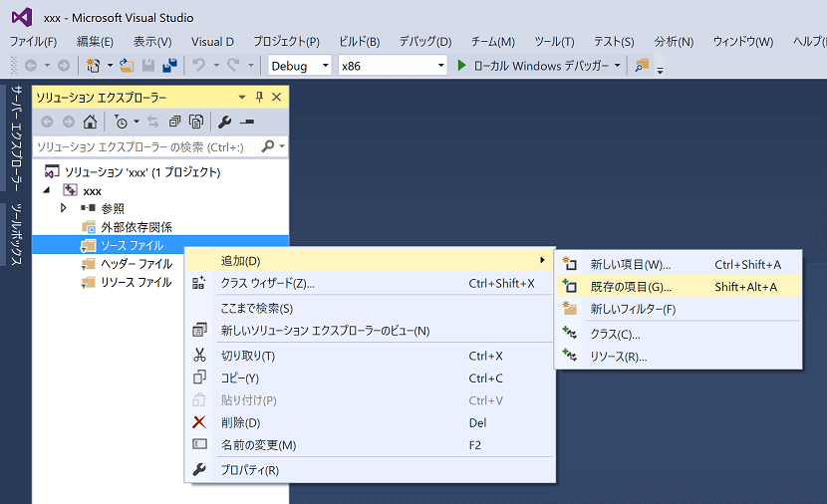Click the Navigate Forward toolbar arrow

(64, 66)
